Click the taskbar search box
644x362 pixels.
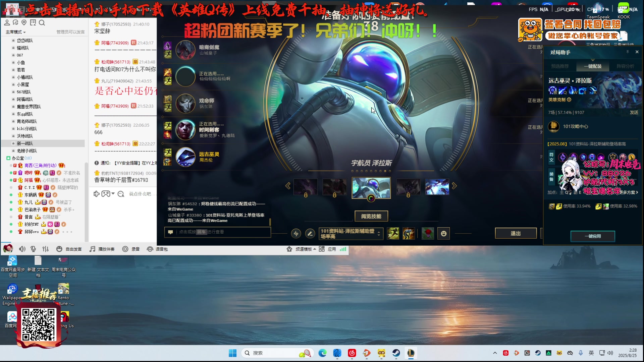tap(277, 353)
